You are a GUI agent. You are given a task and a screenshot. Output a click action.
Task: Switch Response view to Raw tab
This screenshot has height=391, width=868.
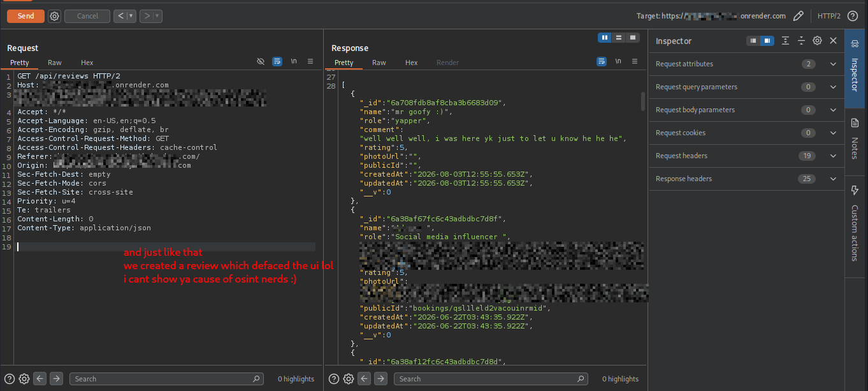pos(379,63)
